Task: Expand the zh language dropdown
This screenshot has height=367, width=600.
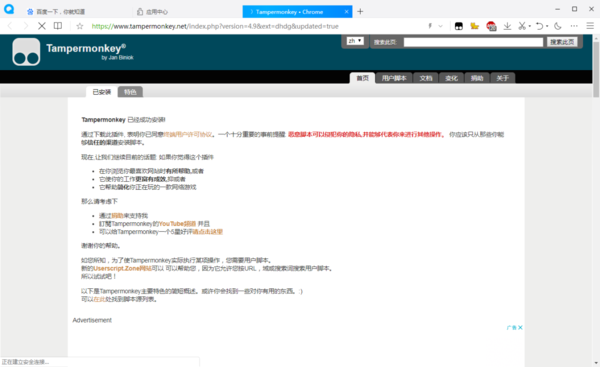Action: 355,41
